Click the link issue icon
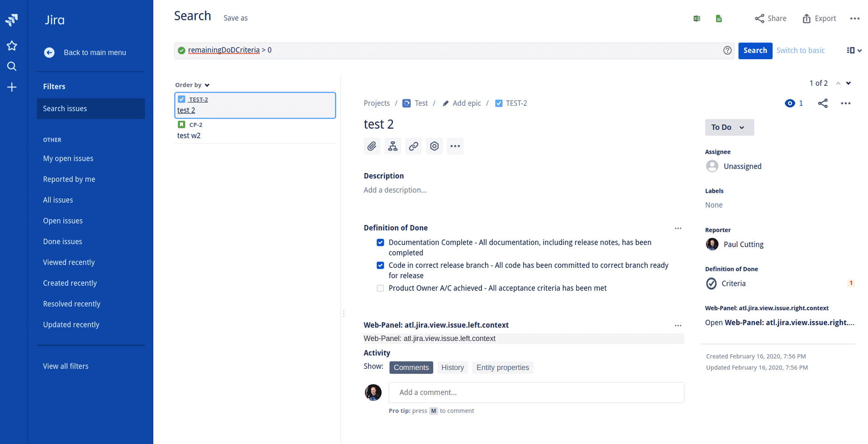 coord(413,146)
